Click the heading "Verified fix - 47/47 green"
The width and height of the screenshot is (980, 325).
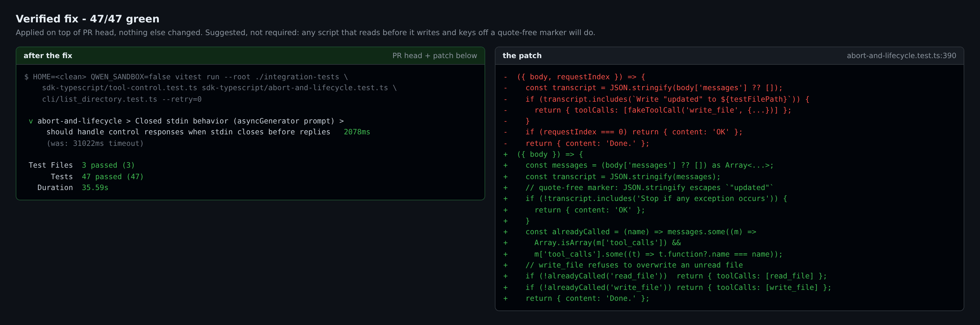pyautogui.click(x=87, y=19)
